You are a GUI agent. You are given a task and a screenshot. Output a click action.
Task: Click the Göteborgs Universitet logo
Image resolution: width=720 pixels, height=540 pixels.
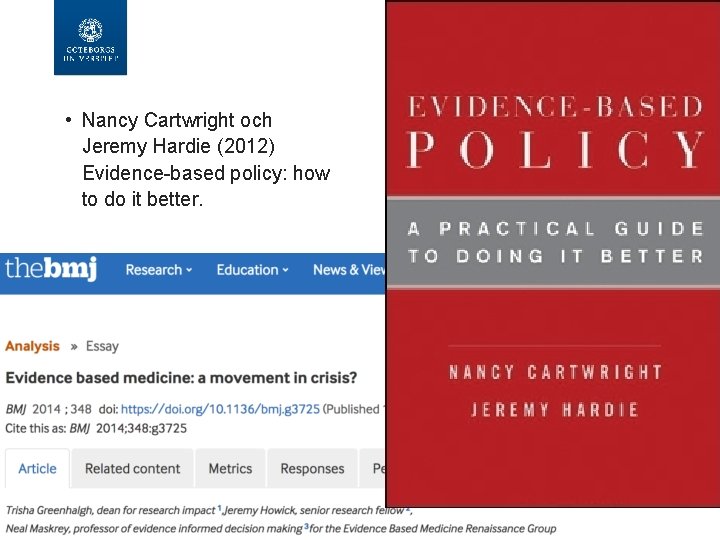tap(90, 37)
